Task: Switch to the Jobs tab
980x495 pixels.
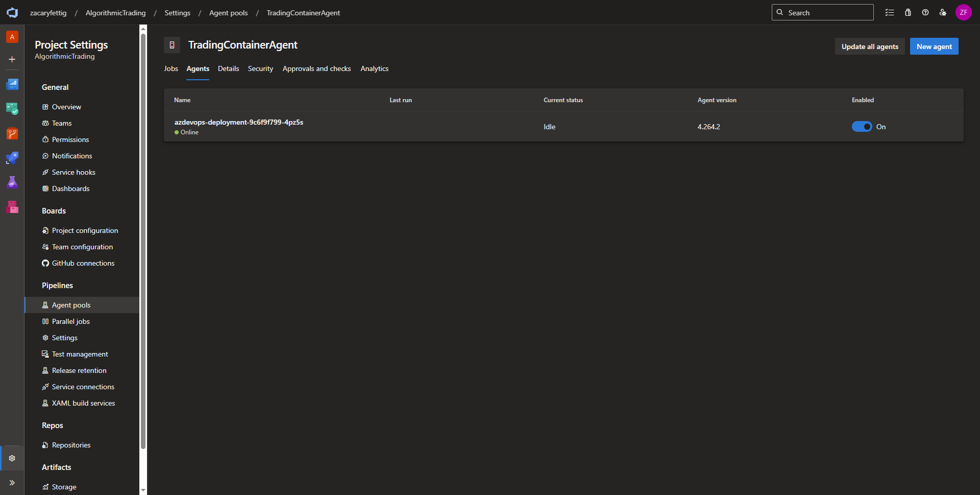Action: (170, 69)
